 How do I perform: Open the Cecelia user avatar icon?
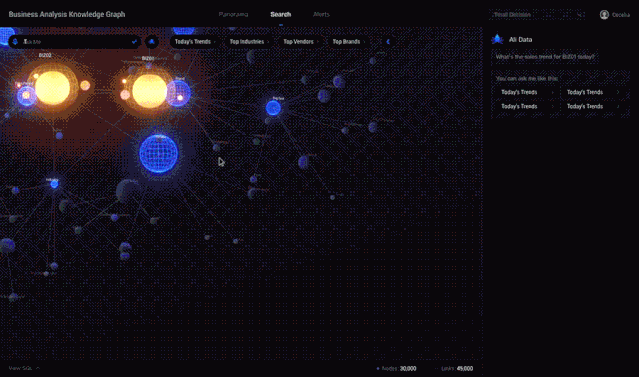[x=604, y=15]
